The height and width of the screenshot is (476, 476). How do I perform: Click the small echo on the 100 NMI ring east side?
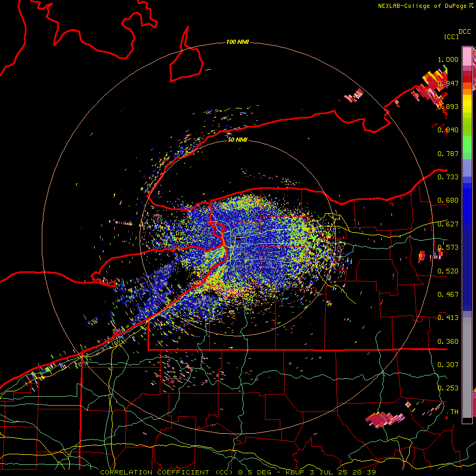coord(422,256)
